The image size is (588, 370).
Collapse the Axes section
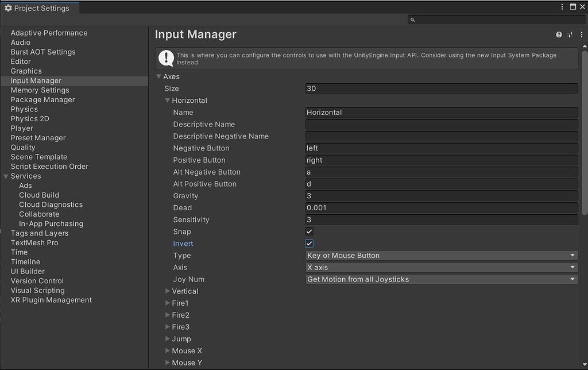[158, 76]
